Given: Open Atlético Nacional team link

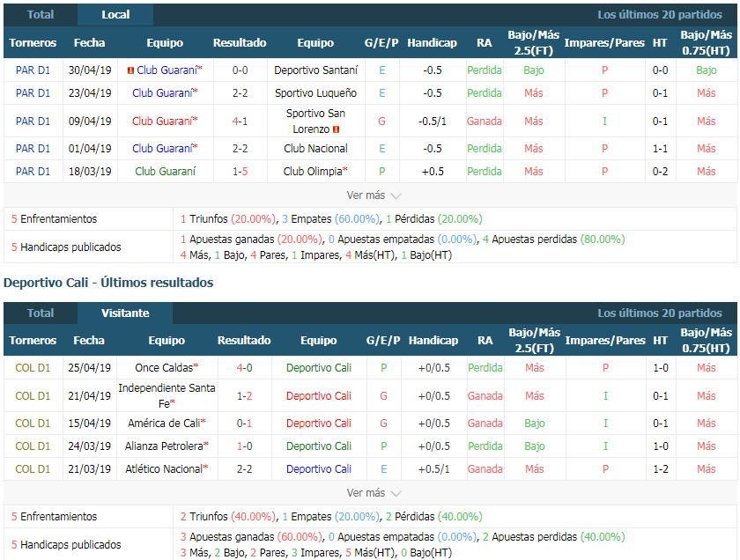Looking at the screenshot, I should coord(164,469).
